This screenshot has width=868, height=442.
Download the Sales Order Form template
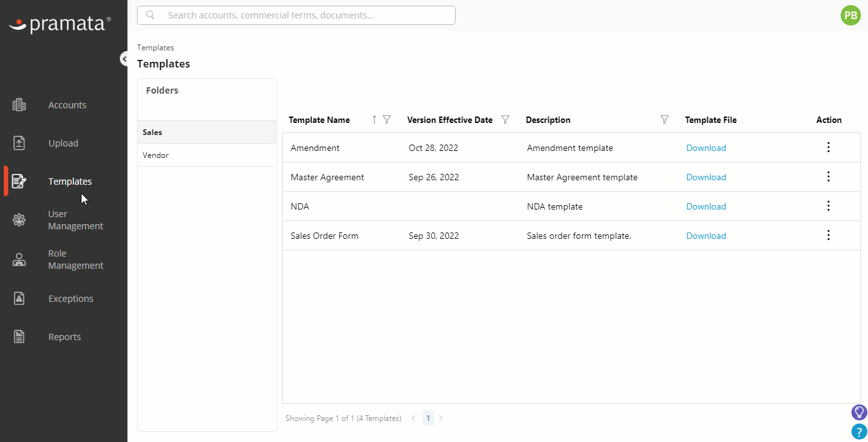point(706,236)
